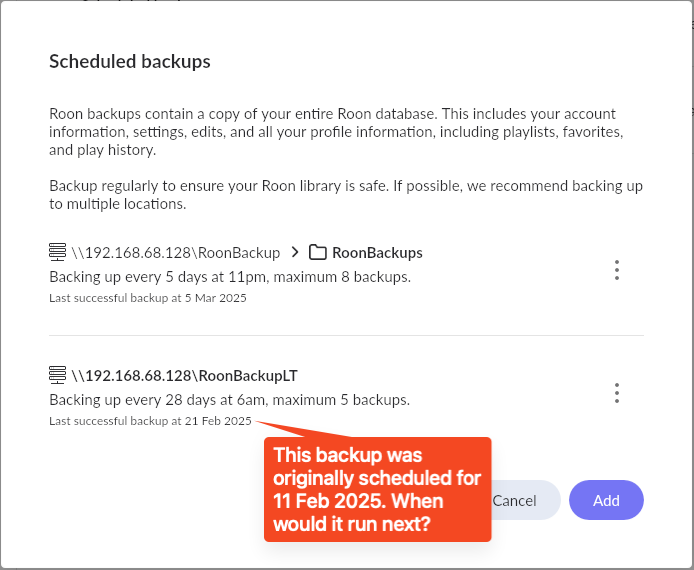The height and width of the screenshot is (570, 694).
Task: Click the chevron arrow before RoonBackups folder
Action: 295,252
